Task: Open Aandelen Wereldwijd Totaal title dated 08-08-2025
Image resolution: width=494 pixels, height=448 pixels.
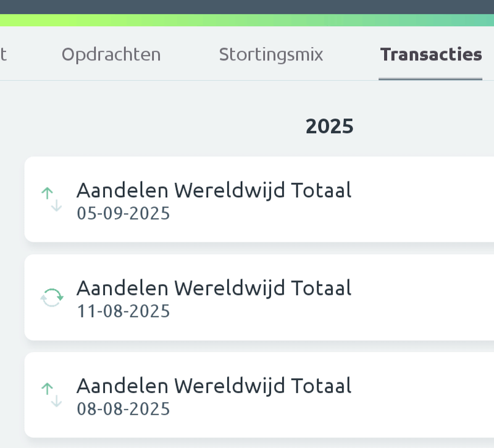Action: coord(214,386)
